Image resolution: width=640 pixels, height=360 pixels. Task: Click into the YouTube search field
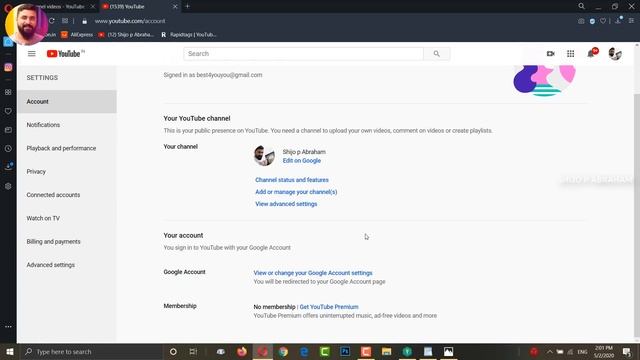304,53
